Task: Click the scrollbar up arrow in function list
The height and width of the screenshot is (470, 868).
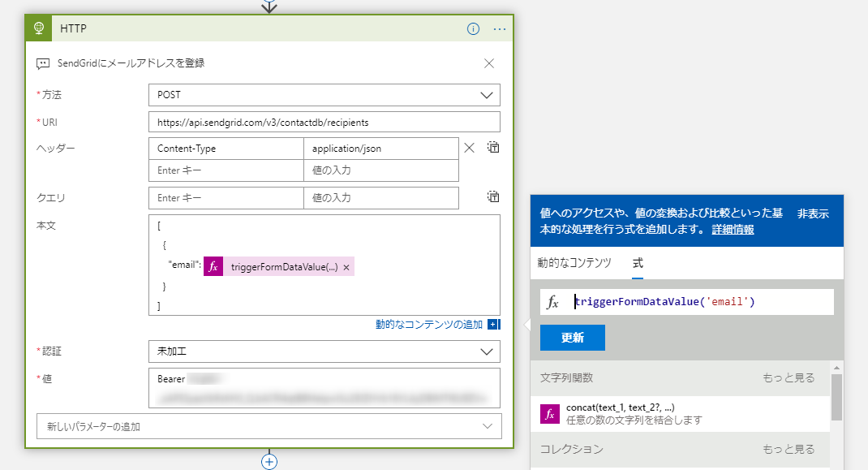Action: [836, 368]
